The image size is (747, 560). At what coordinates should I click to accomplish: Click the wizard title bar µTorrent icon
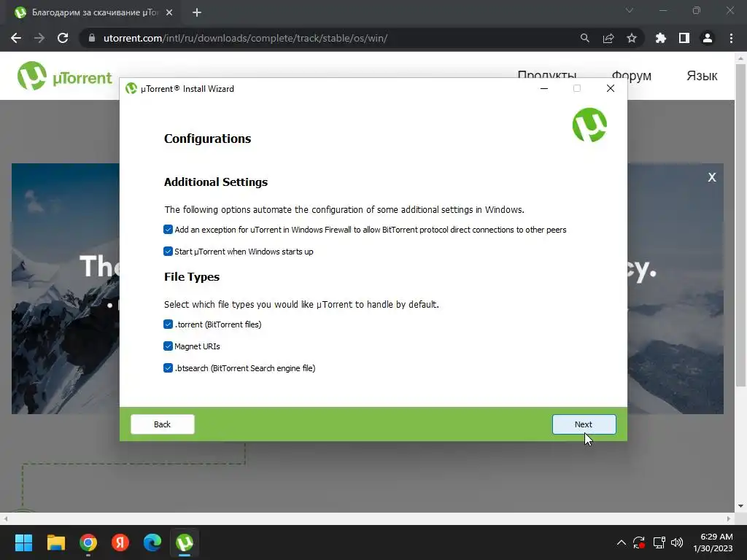131,88
